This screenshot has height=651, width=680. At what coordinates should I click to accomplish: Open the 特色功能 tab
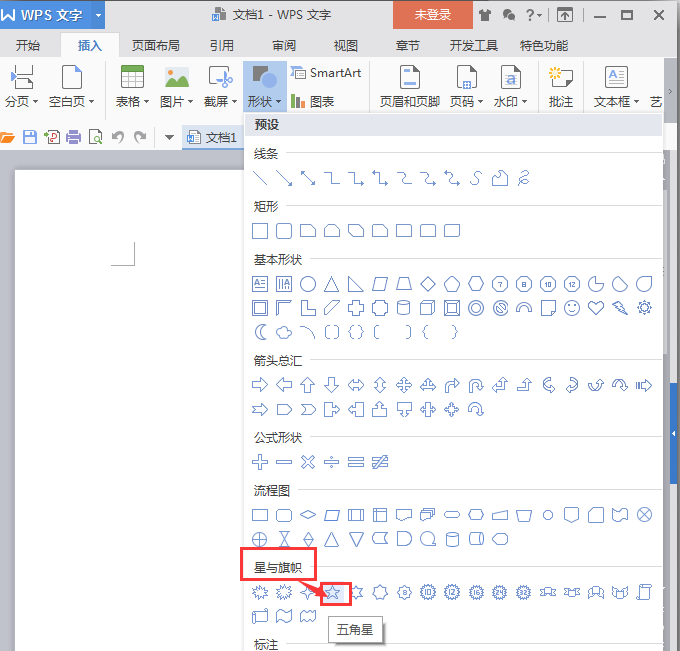tap(544, 46)
